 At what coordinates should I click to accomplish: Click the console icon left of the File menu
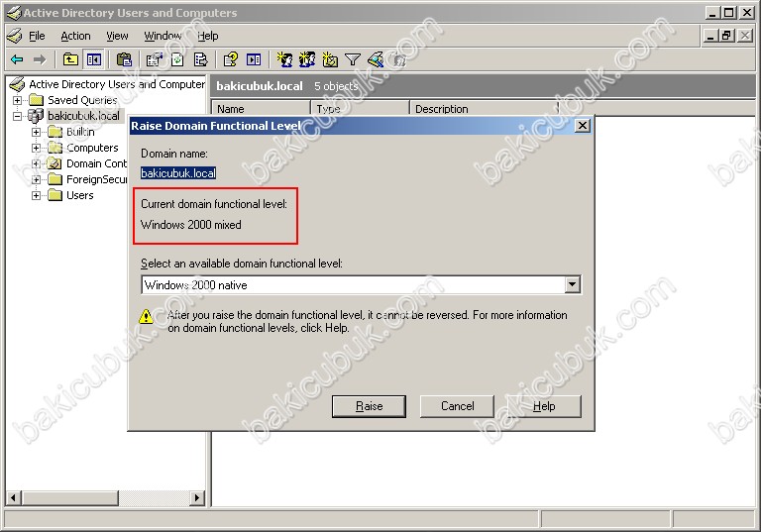pos(15,36)
